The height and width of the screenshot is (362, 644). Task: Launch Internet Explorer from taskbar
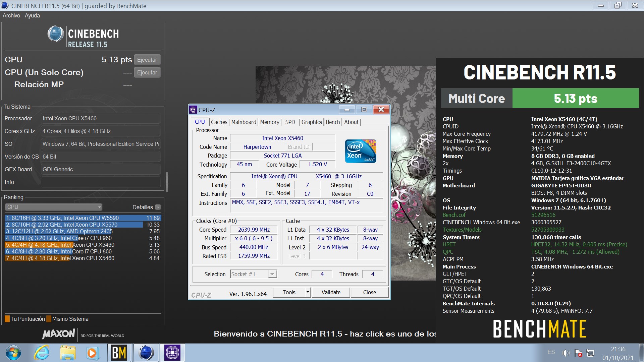[x=42, y=353]
